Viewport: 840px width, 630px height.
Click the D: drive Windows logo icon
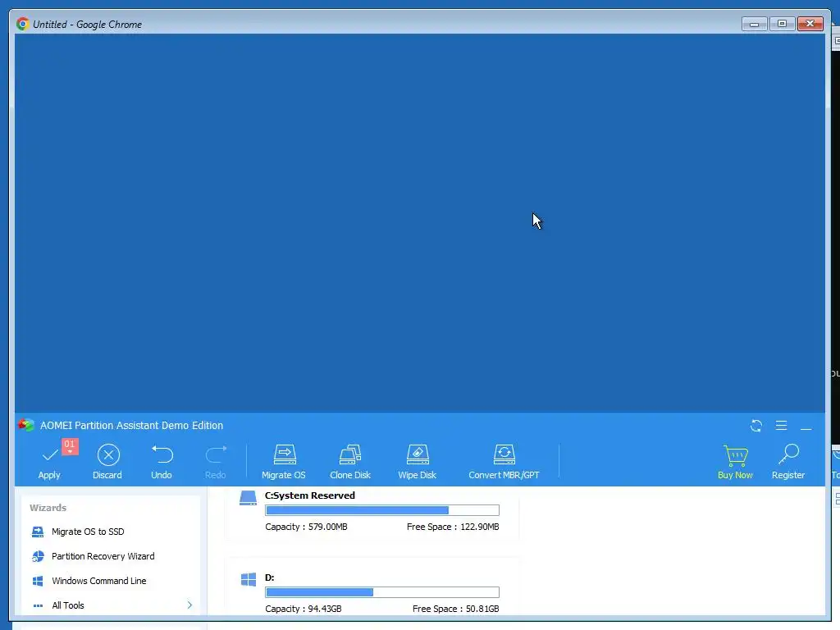[249, 580]
